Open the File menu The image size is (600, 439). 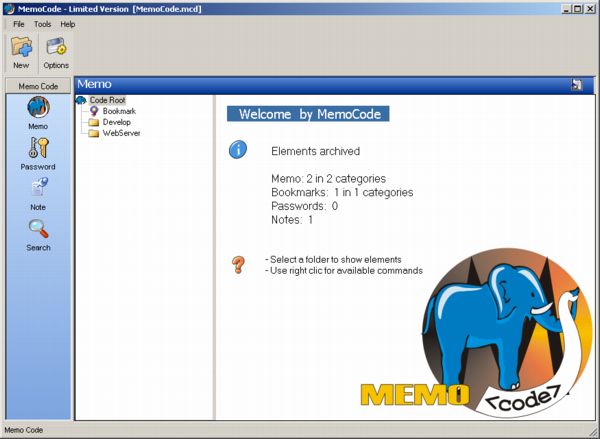[19, 24]
